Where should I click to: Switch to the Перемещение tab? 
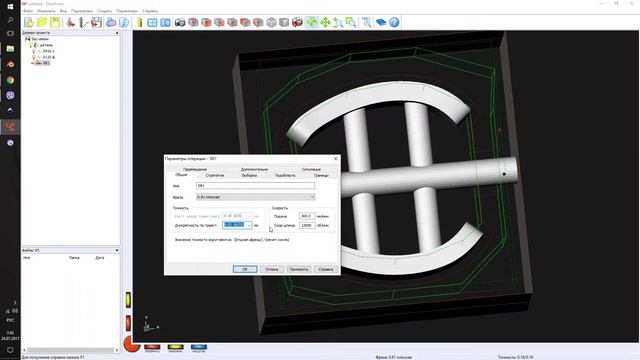tap(195, 169)
